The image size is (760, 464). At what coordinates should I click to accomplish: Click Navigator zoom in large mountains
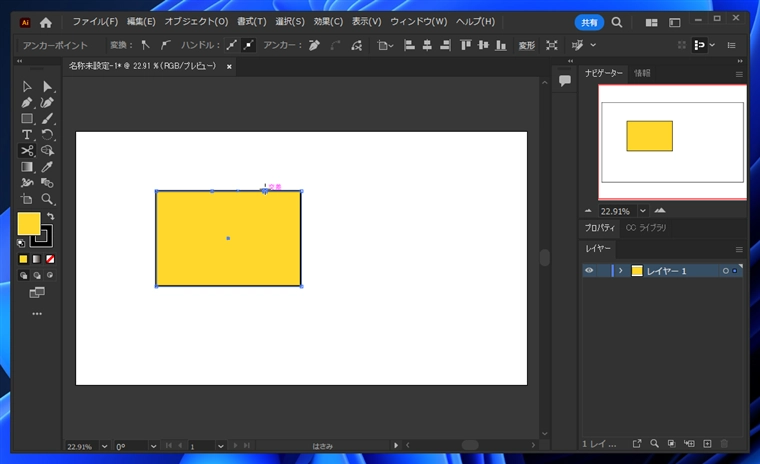pos(660,210)
